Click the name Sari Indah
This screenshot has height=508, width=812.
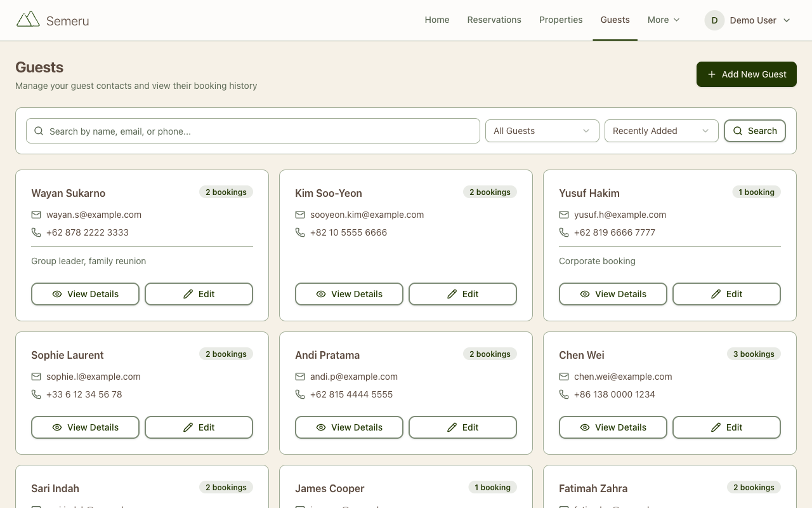pyautogui.click(x=55, y=488)
